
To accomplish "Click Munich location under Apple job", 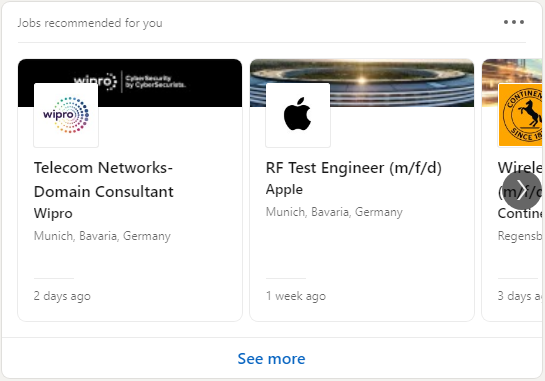I will [334, 212].
